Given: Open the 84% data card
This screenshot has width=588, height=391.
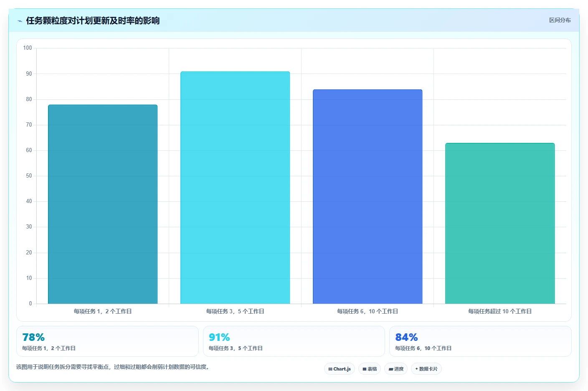Looking at the screenshot, I should point(480,341).
